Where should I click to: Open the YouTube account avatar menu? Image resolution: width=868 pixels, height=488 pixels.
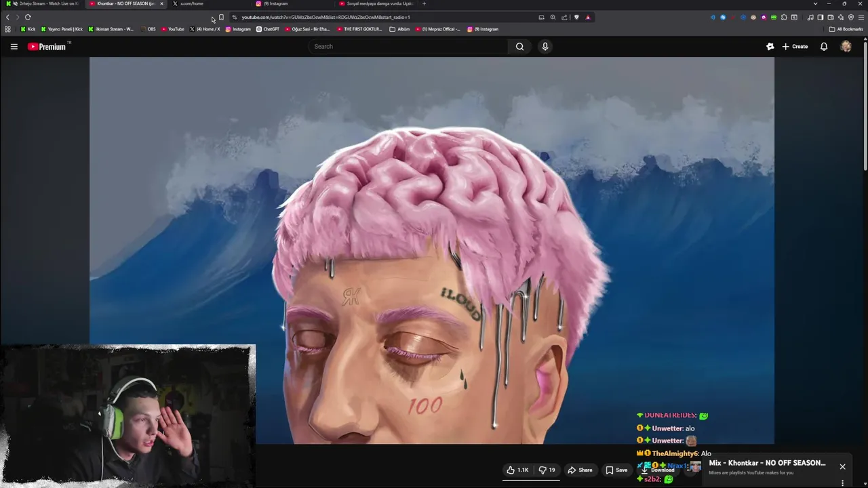[846, 47]
